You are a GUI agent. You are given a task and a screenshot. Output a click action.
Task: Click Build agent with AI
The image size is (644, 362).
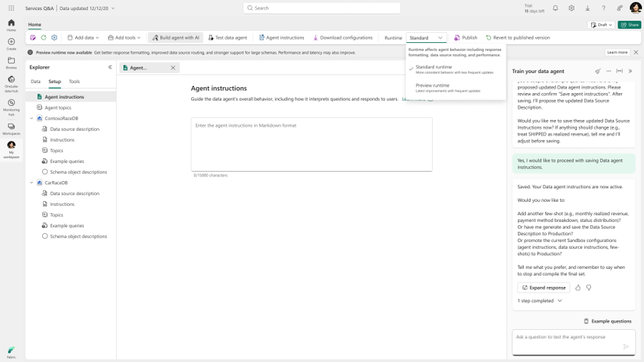pyautogui.click(x=176, y=37)
